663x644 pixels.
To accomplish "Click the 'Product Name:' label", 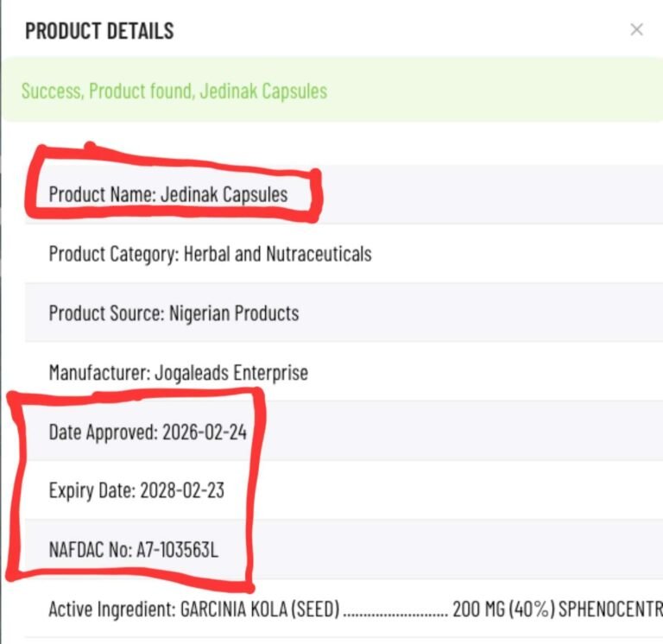I will click(x=103, y=194).
